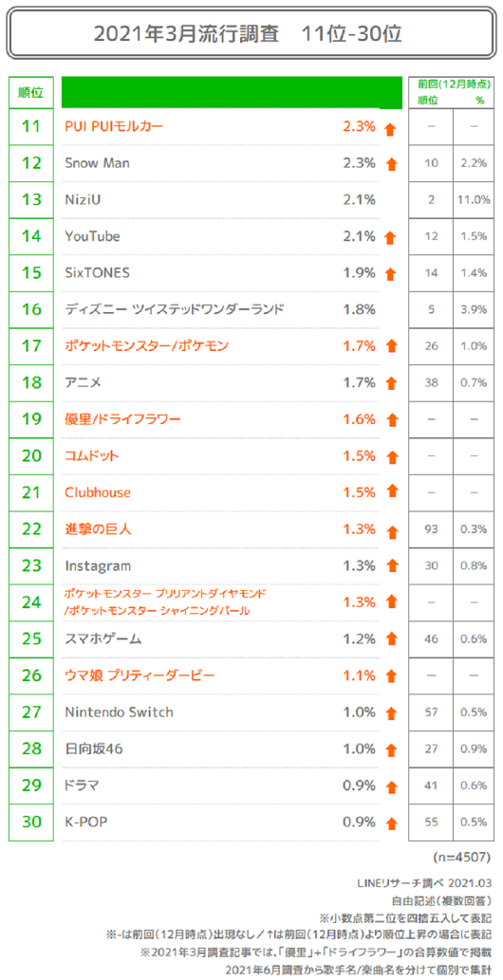Screen dimensions: 503x980
Task: Click the arrow in the Nintendo Switch row
Action: 392,713
